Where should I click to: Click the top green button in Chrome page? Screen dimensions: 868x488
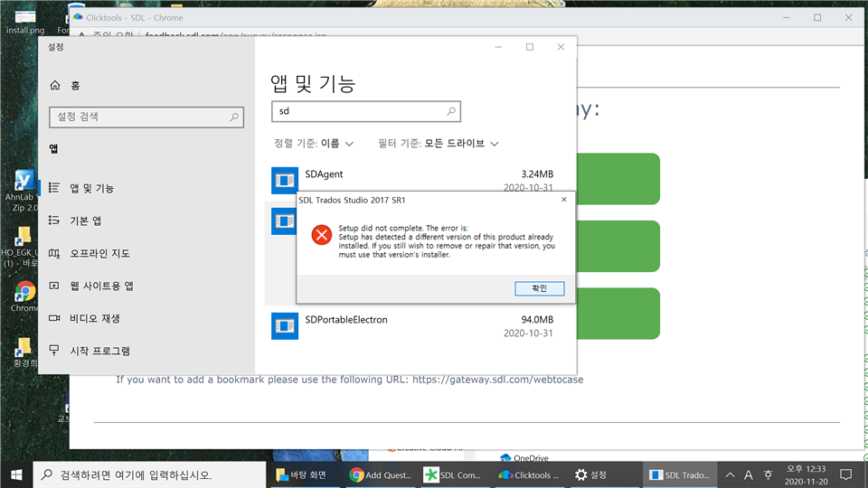tap(618, 179)
